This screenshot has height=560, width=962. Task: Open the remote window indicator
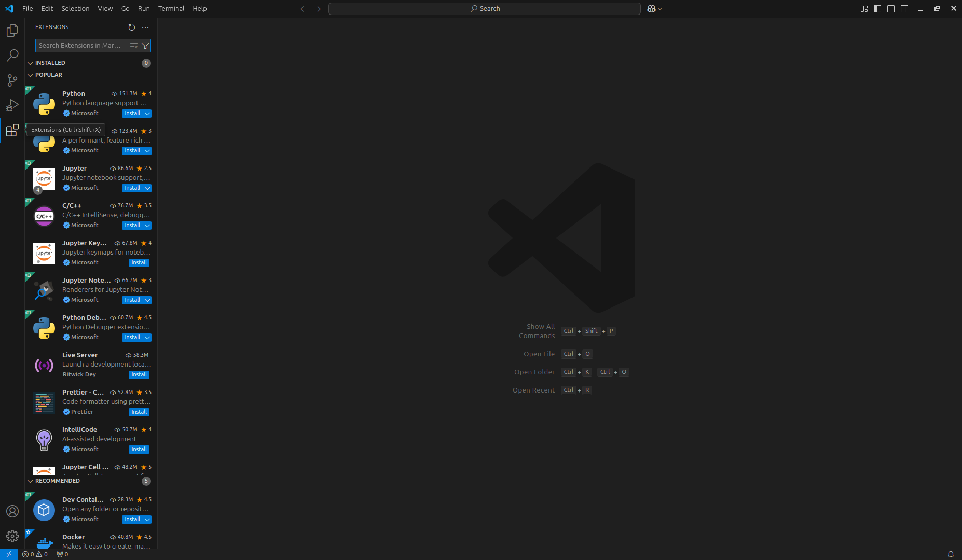(9, 554)
